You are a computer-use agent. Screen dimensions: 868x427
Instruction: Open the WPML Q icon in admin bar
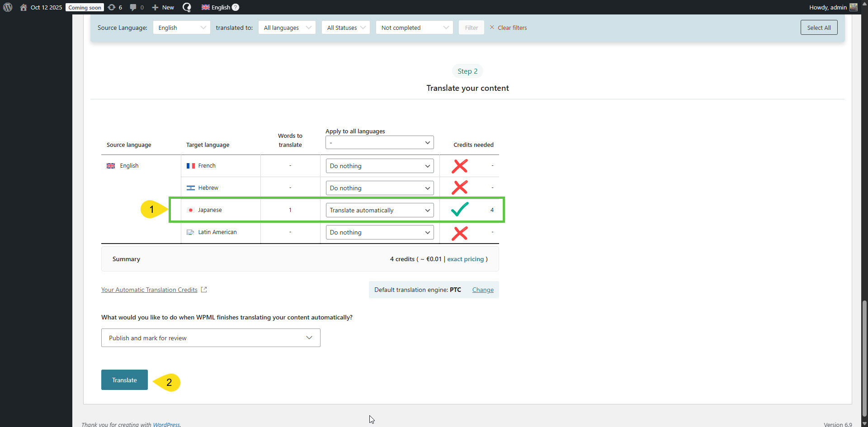pos(187,7)
